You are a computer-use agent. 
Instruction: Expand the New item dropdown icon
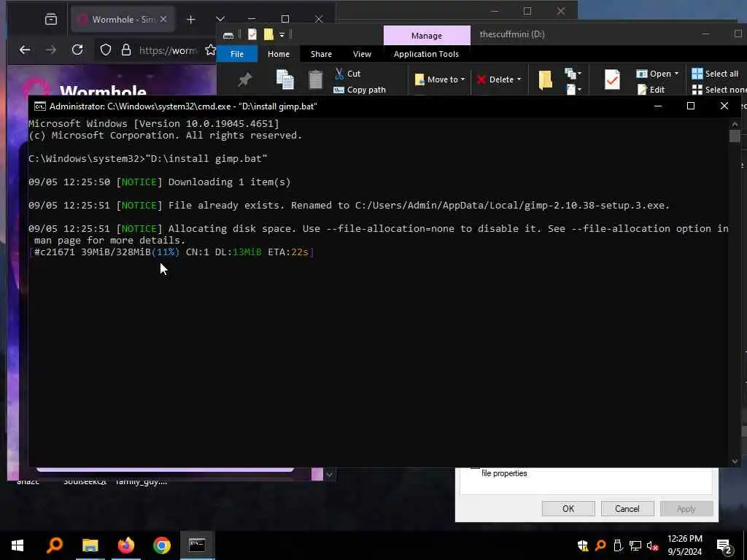click(x=573, y=74)
